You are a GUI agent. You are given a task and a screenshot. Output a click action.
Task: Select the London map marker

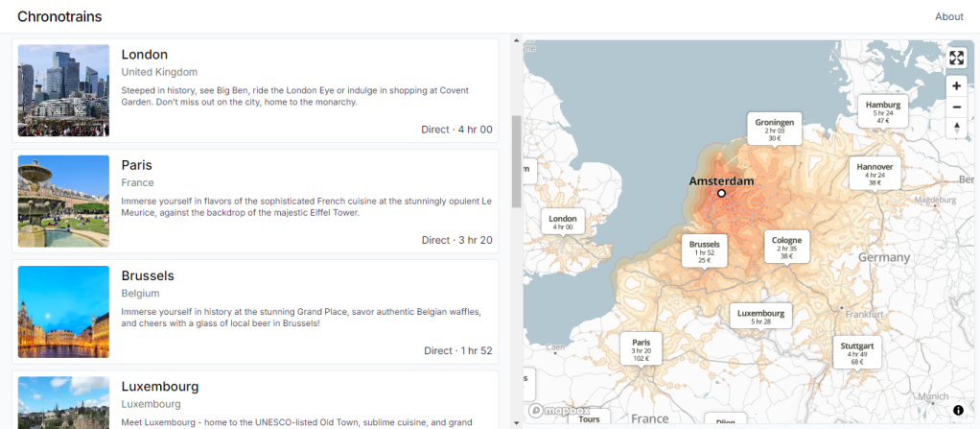tap(563, 223)
